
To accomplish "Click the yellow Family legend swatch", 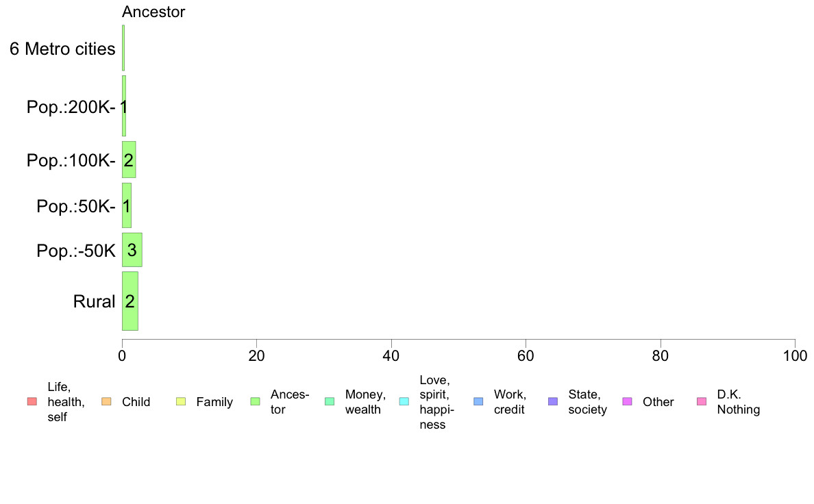I will tap(181, 402).
